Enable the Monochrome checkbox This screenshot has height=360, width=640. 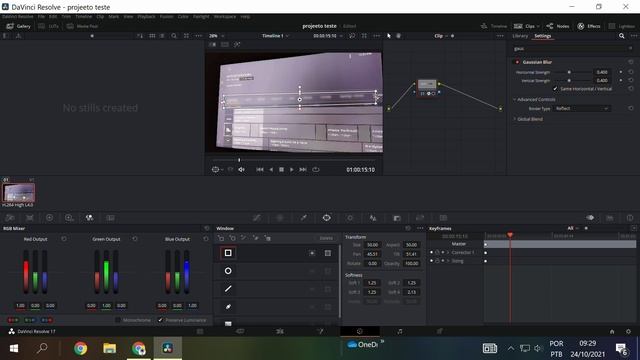(118, 320)
